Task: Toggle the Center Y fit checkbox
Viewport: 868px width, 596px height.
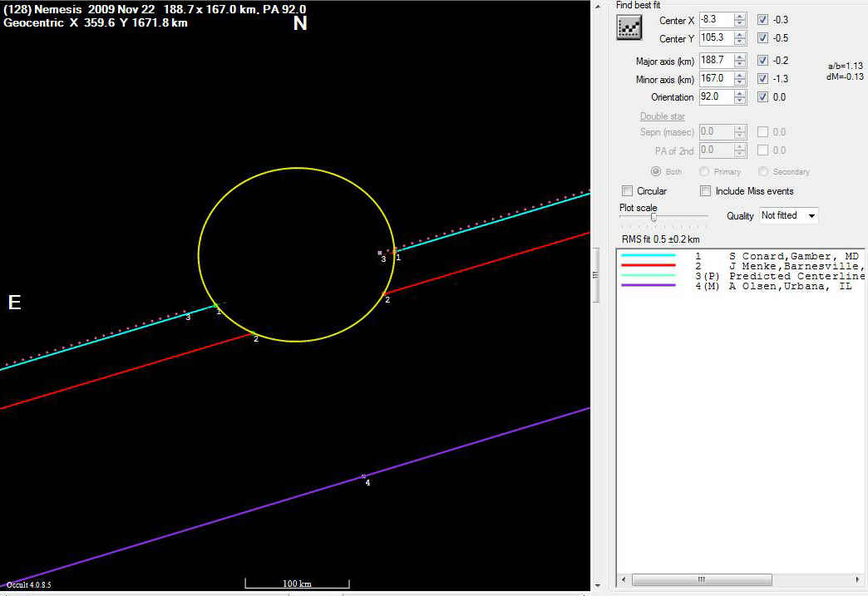Action: (x=762, y=38)
